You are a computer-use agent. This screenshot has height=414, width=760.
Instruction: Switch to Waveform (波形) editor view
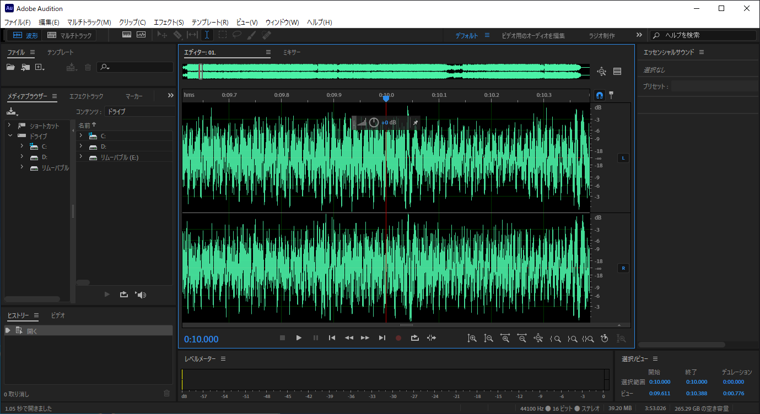(x=25, y=35)
